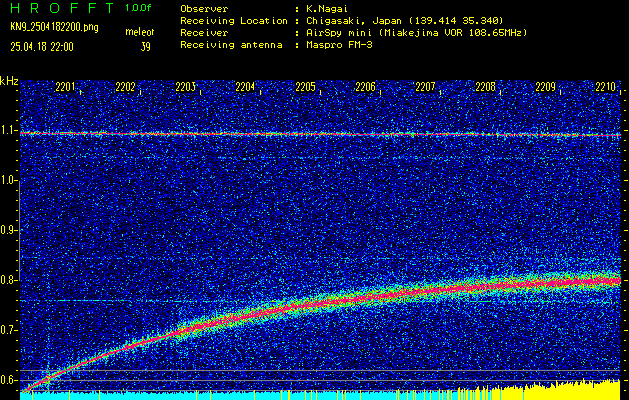Viewport: 629px width, 400px height.
Task: Click the Receiving Location label
Action: point(234,21)
